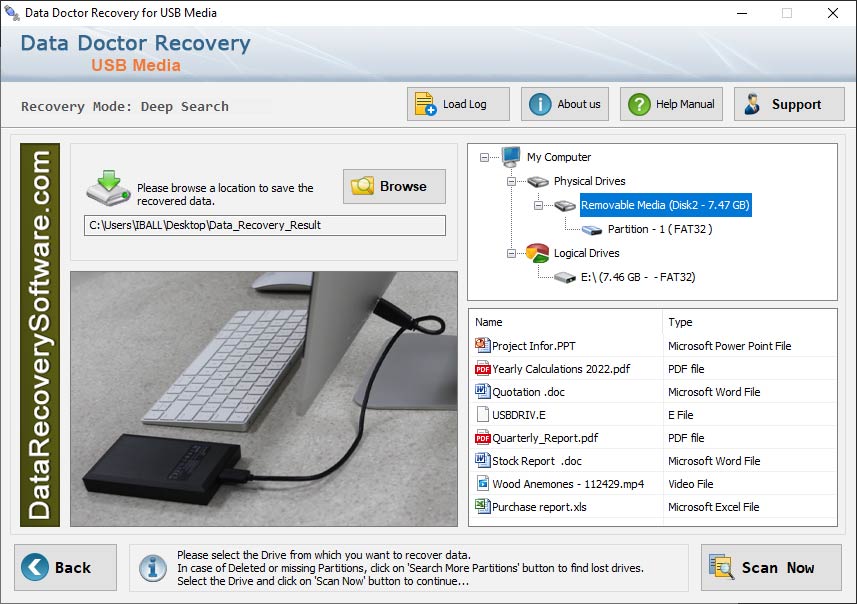Open the Help Manual
857x604 pixels.
click(671, 103)
